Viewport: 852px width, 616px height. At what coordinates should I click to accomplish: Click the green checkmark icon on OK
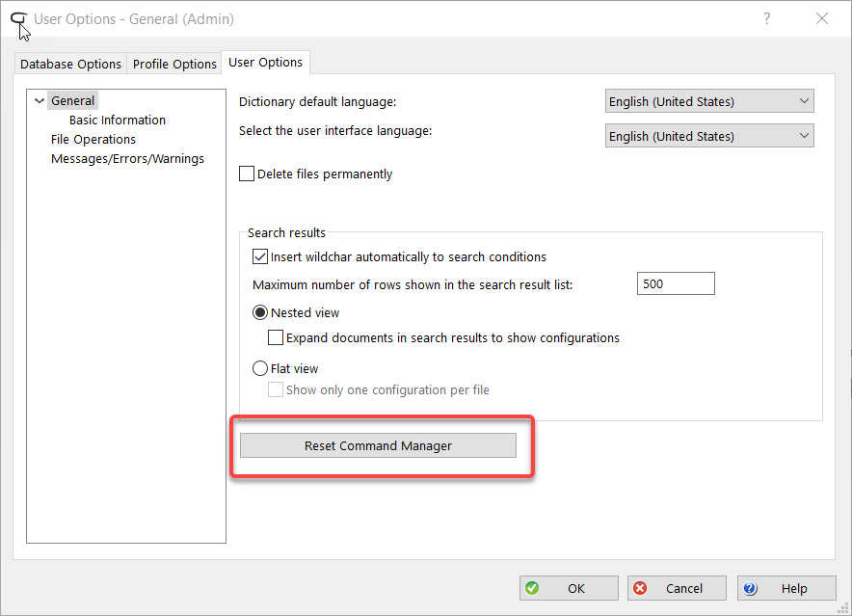pyautogui.click(x=531, y=588)
